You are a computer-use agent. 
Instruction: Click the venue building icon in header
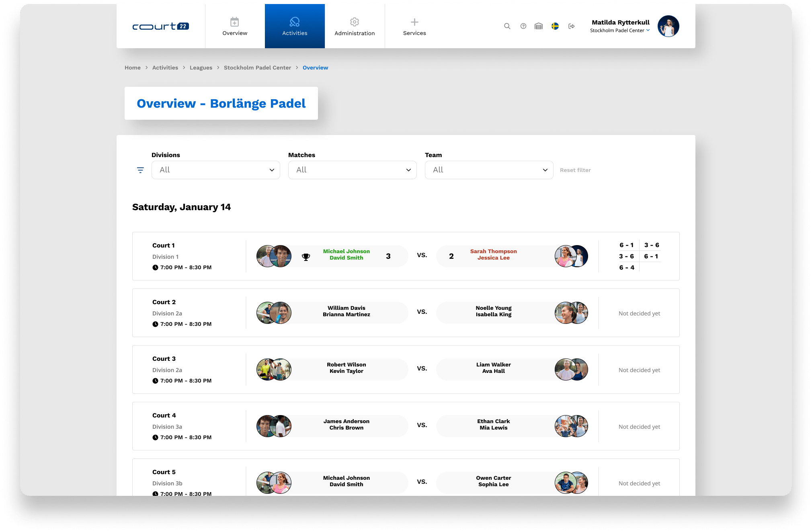(539, 26)
